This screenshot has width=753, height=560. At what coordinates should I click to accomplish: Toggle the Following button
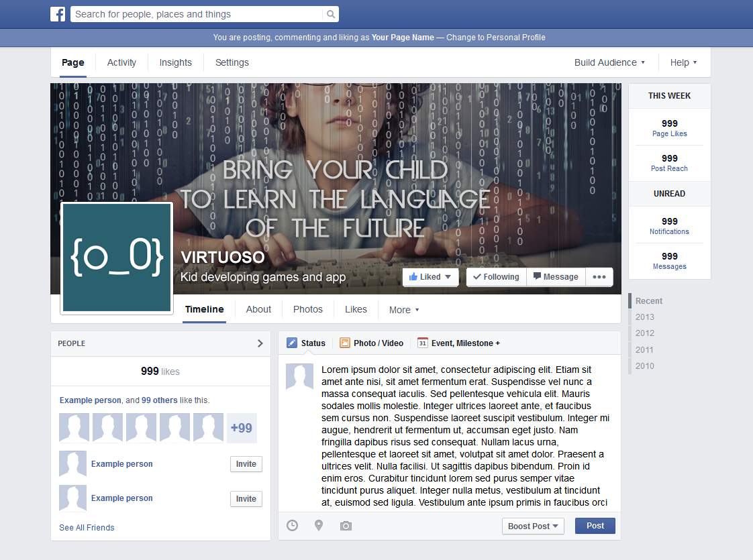pyautogui.click(x=496, y=277)
